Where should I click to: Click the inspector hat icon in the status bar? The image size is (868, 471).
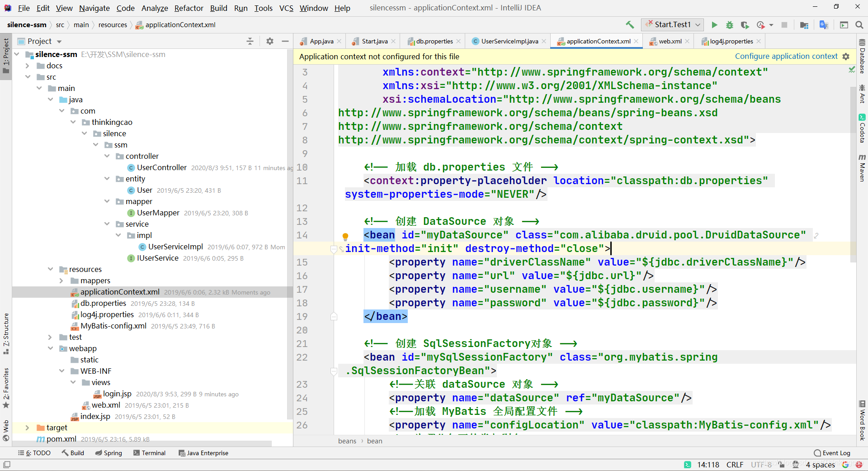796,465
